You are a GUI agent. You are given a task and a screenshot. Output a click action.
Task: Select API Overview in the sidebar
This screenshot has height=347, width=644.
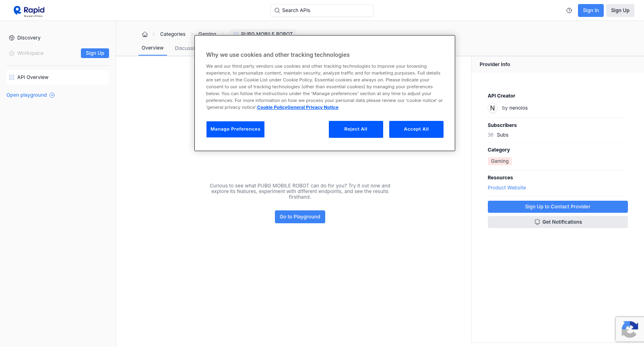coord(58,77)
